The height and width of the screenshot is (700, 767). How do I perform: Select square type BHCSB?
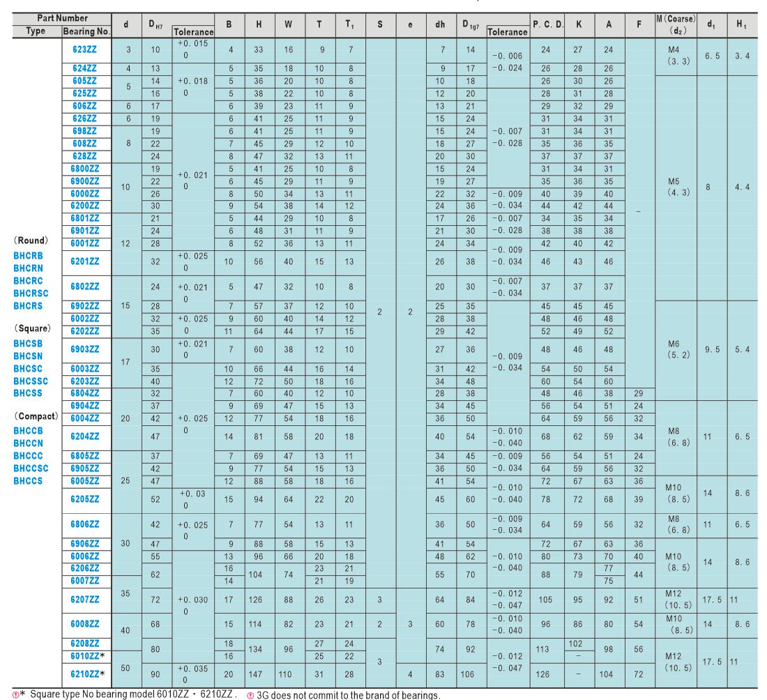coord(28,344)
